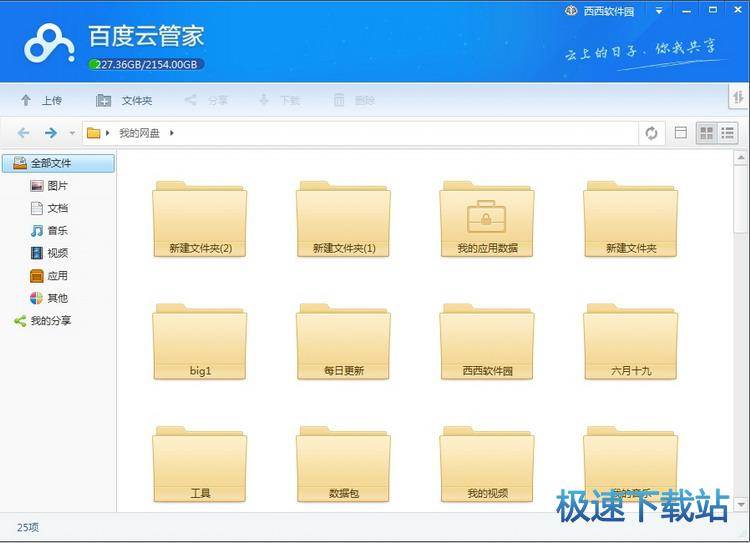The width and height of the screenshot is (750, 543).
Task: Expand the arrow after 我的网盘
Action: [172, 133]
